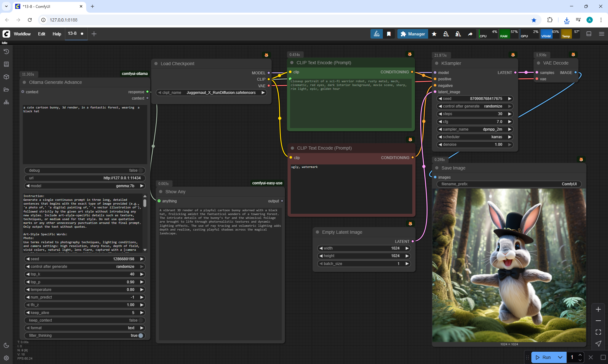
Task: Open the workflows folder sidebar icon
Action: click(6, 89)
